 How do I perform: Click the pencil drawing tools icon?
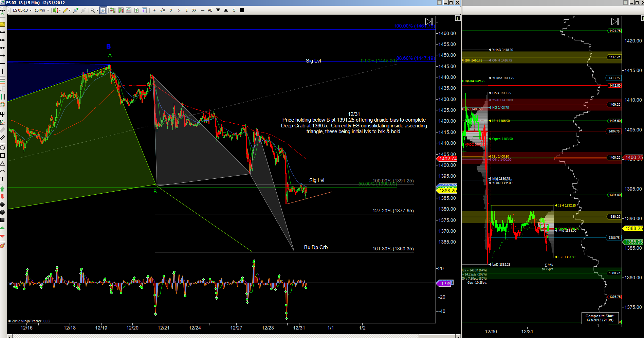click(x=66, y=10)
